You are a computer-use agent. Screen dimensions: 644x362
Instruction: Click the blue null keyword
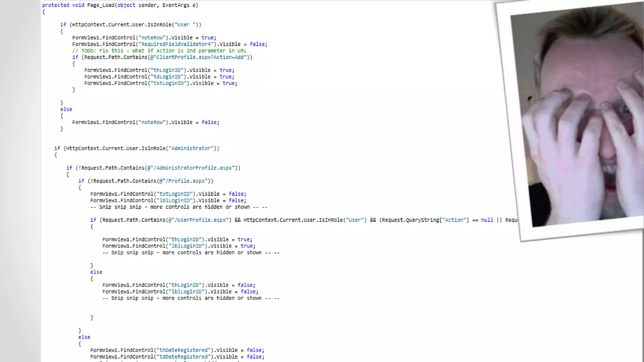tap(487, 220)
